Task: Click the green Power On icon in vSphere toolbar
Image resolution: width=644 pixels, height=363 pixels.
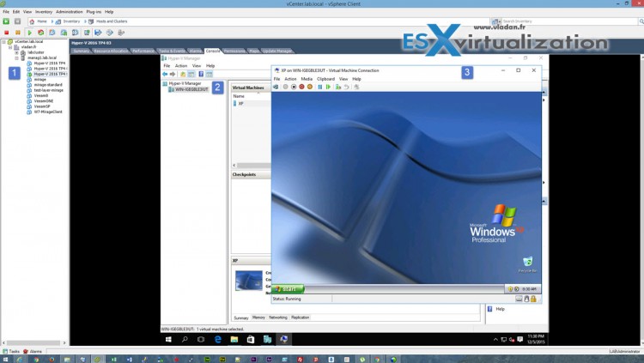Action: point(29,33)
